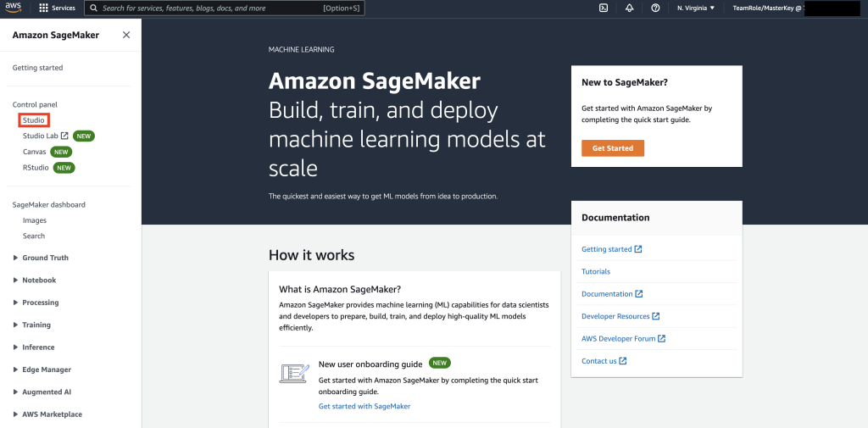Click the external link icon next to AWS Developer Forum
The height and width of the screenshot is (428, 868).
pos(661,338)
